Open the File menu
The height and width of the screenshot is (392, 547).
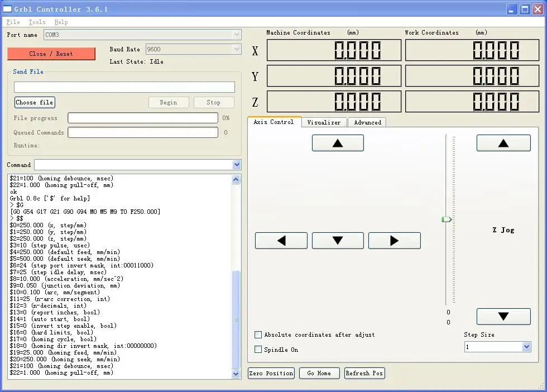point(13,22)
